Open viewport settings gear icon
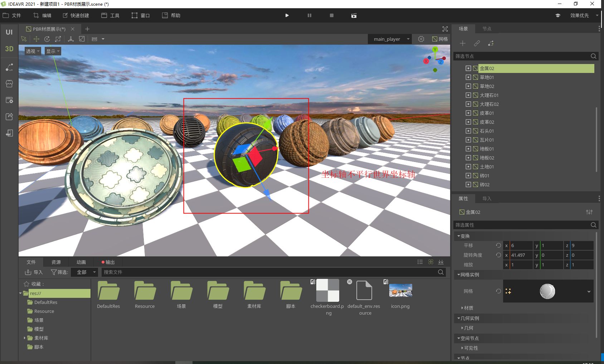This screenshot has width=604, height=364. (421, 39)
